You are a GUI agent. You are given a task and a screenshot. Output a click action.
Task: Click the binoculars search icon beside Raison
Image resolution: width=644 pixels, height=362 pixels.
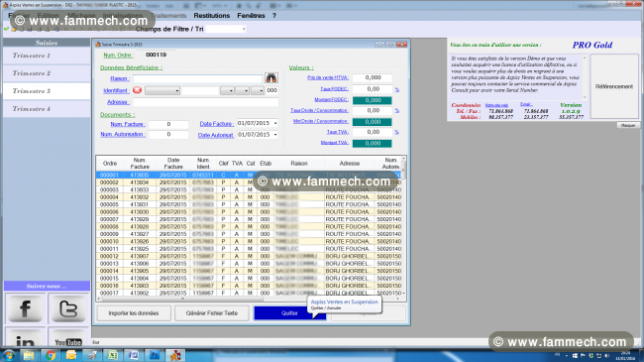271,78
